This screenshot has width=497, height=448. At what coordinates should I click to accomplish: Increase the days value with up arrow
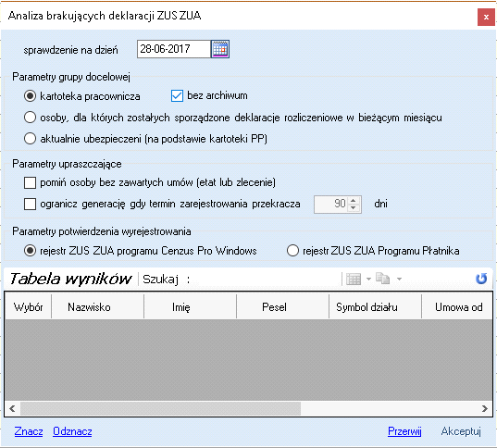pos(354,200)
